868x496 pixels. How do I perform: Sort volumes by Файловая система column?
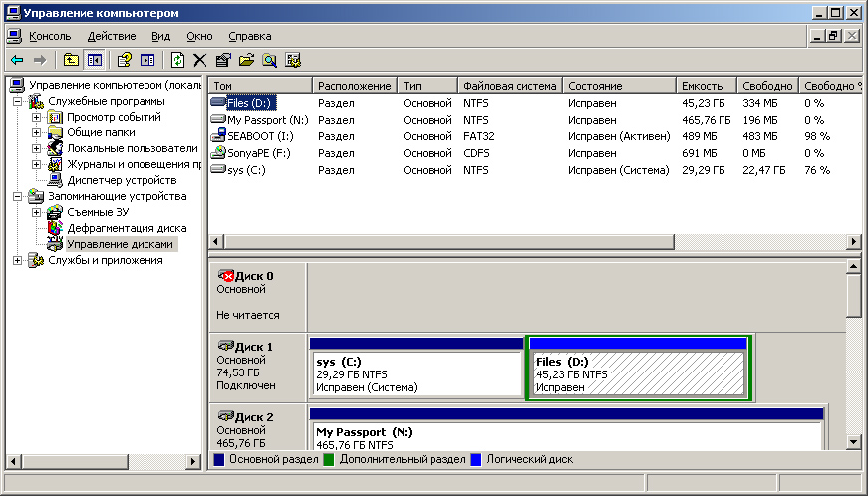[509, 87]
